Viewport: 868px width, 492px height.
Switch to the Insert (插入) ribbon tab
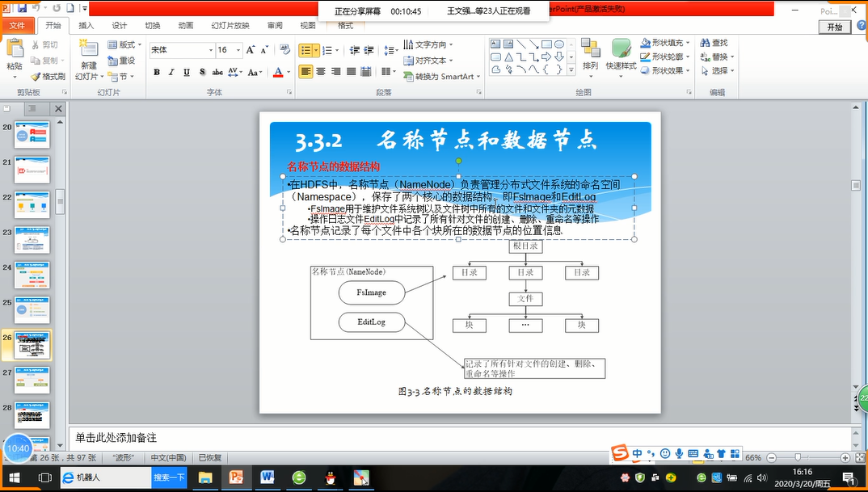click(86, 26)
